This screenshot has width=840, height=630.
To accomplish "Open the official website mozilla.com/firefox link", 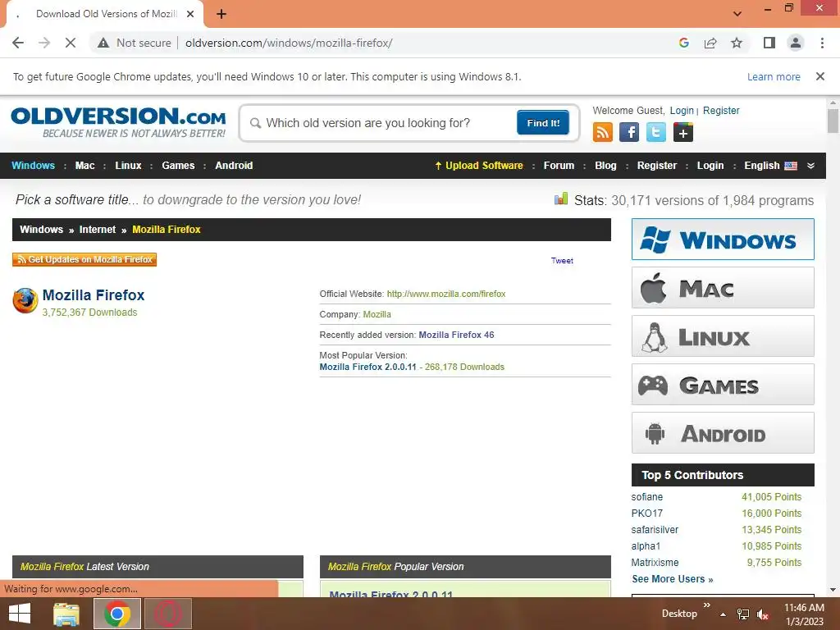I will (445, 294).
